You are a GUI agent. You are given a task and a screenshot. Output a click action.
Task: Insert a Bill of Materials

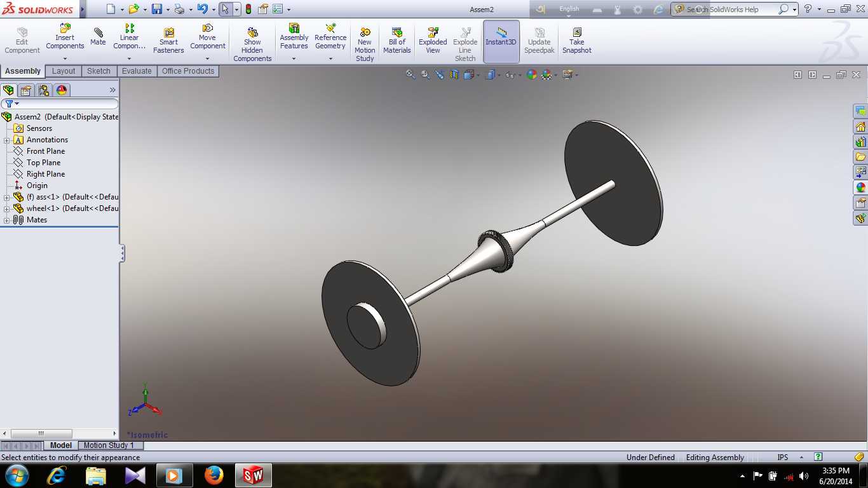pyautogui.click(x=397, y=41)
